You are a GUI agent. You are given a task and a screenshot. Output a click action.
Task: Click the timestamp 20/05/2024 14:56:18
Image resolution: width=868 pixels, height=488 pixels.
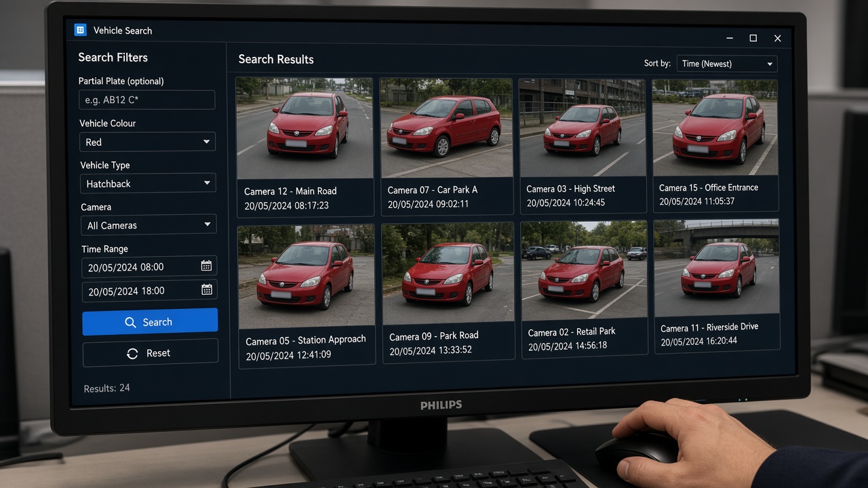coord(568,346)
